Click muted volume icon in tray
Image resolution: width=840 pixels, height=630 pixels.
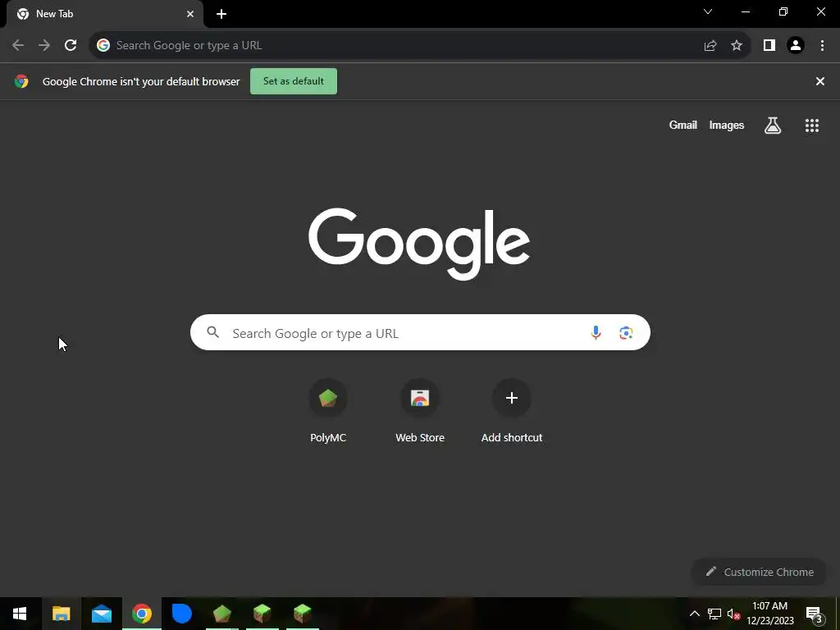pos(734,614)
